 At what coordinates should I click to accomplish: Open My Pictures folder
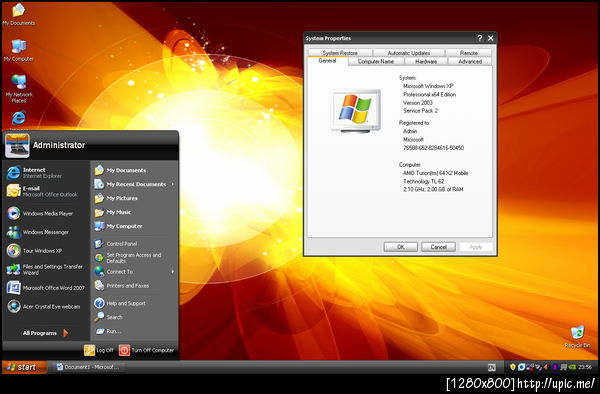point(134,198)
